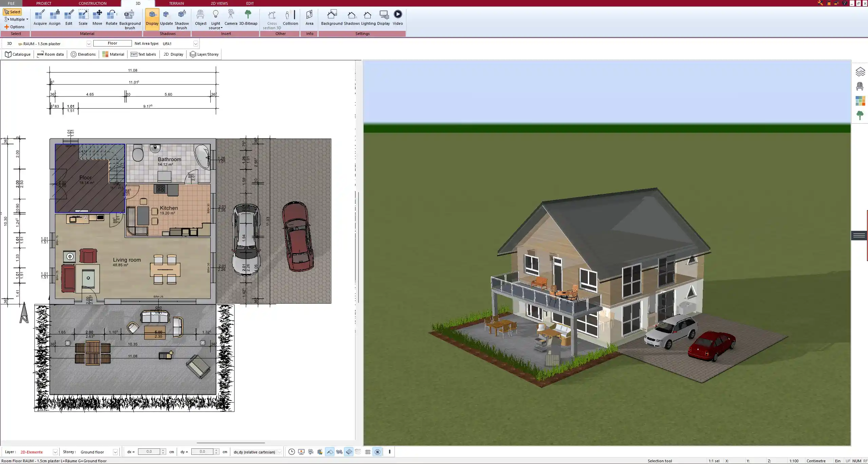Pick the Rotate material tool
868x464 pixels.
(112, 18)
